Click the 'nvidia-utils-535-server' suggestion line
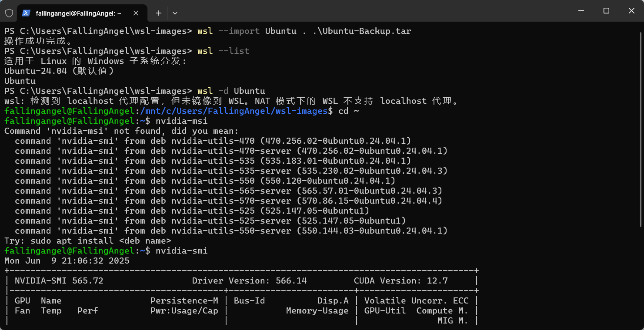The image size is (644, 330). point(231,171)
